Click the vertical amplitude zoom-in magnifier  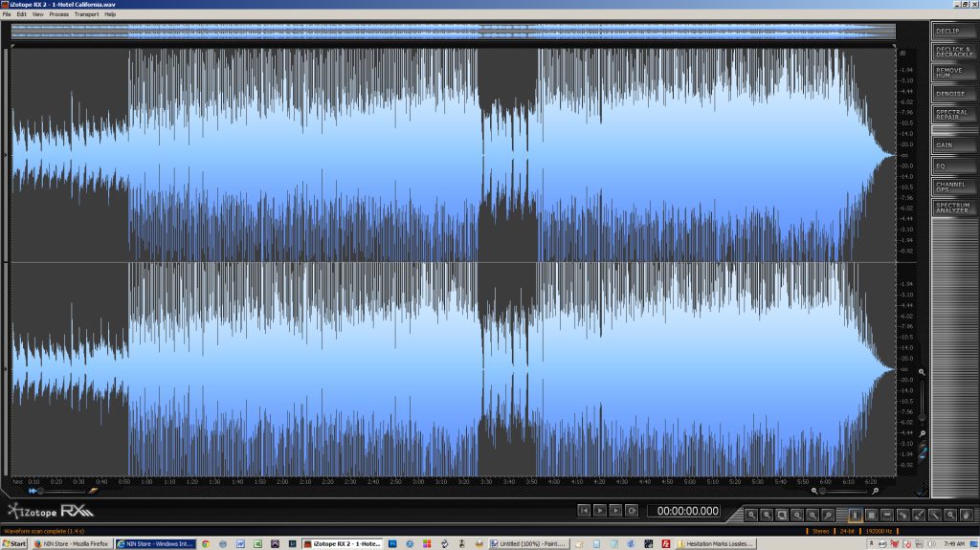click(922, 372)
